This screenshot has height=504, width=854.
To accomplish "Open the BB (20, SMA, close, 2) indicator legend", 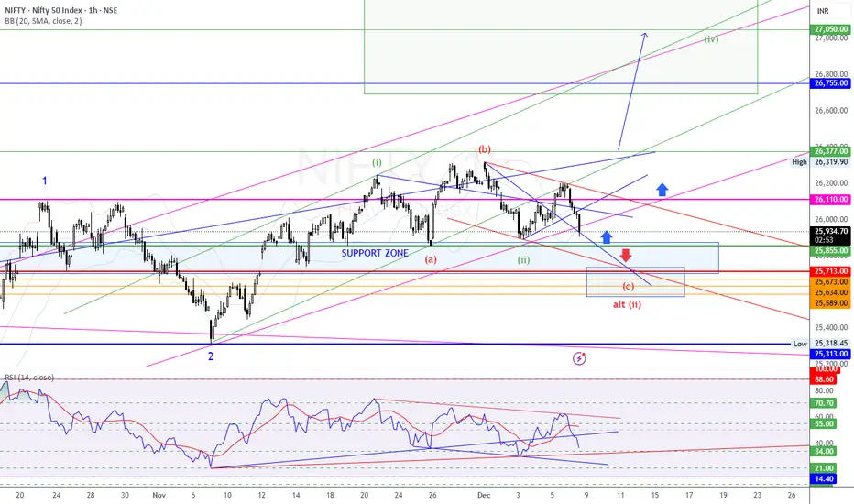I will [x=44, y=21].
